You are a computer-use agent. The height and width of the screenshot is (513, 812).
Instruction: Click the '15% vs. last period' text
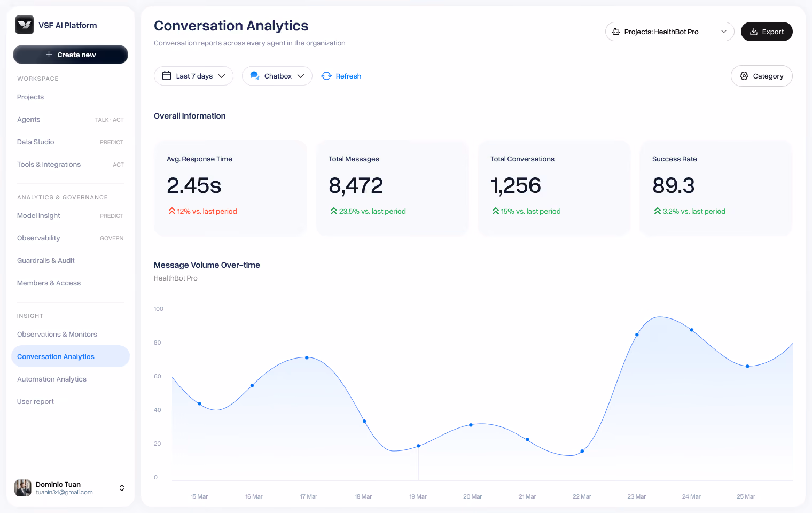[531, 211]
